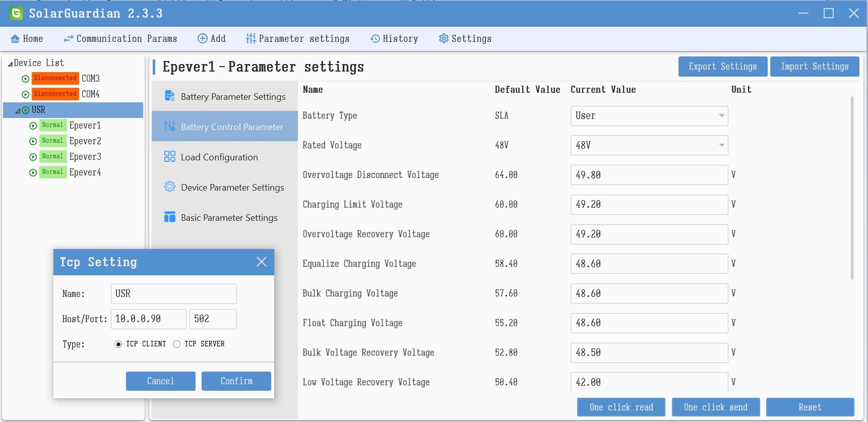Select the TCP SERVER radio button
The height and width of the screenshot is (422, 868).
click(177, 344)
